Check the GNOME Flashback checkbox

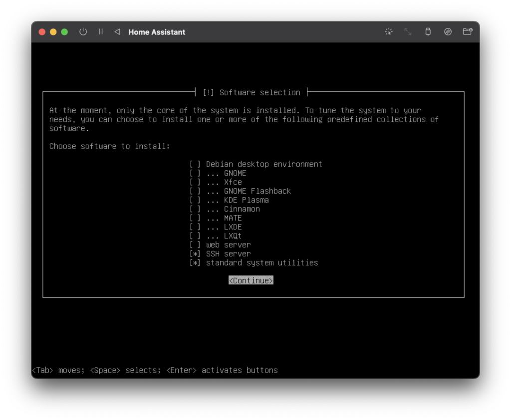pyautogui.click(x=195, y=191)
